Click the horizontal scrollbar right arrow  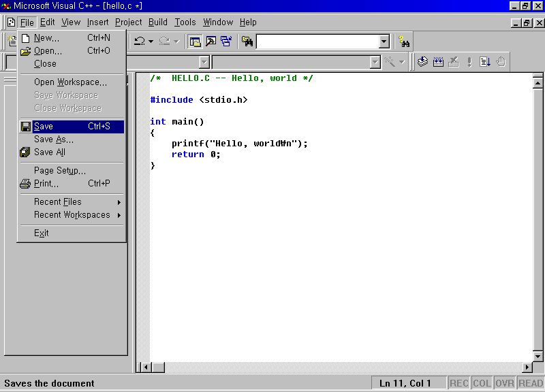[527, 367]
